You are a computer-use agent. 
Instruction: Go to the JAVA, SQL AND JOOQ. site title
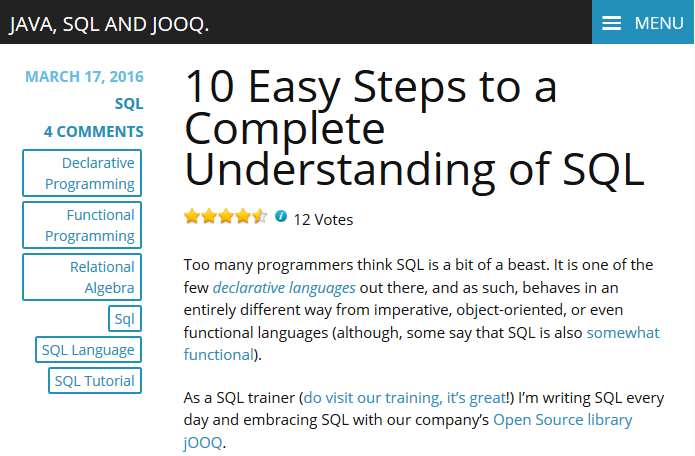[x=109, y=24]
